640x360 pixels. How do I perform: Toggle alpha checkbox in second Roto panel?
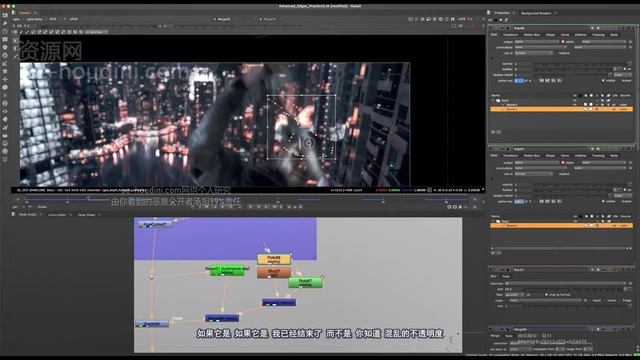[563, 162]
